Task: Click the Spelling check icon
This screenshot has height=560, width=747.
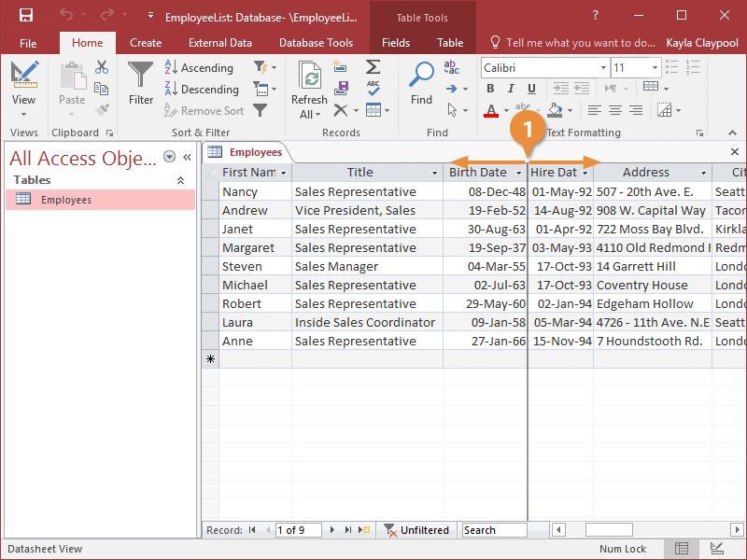Action: [x=373, y=88]
